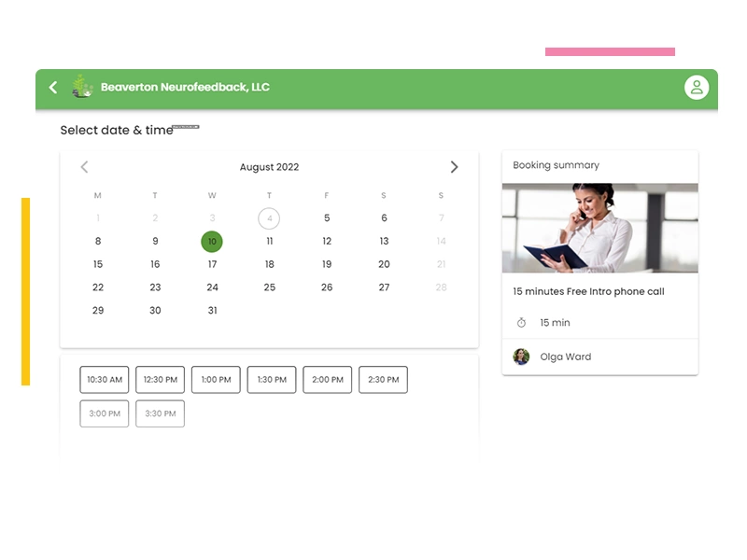Click the Beaverton Neurofeedback logo icon

83,87
